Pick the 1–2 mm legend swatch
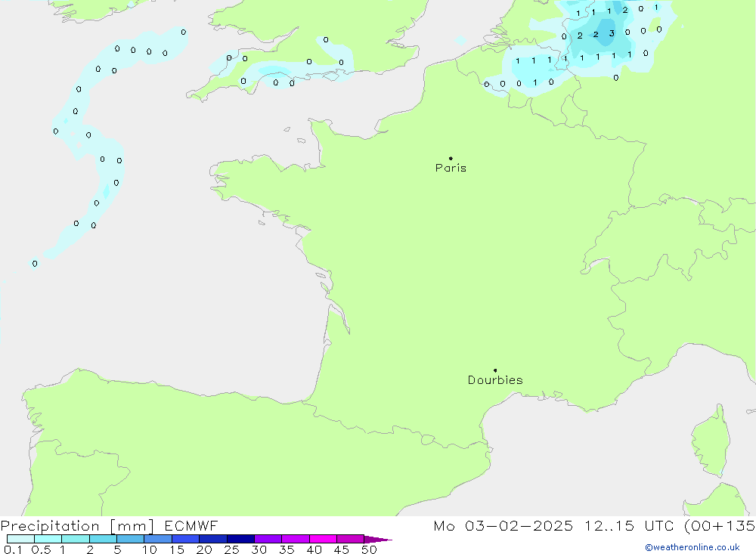The image size is (756, 554). 76,539
